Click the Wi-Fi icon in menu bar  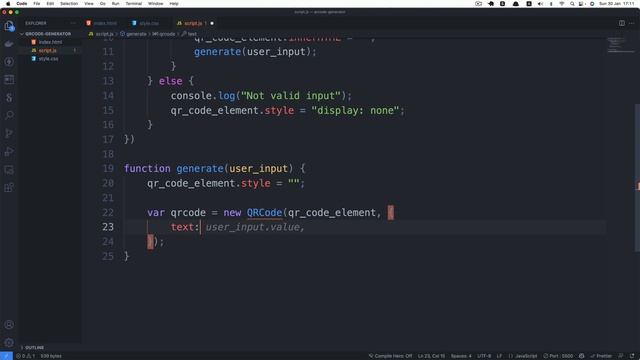pos(562,4)
